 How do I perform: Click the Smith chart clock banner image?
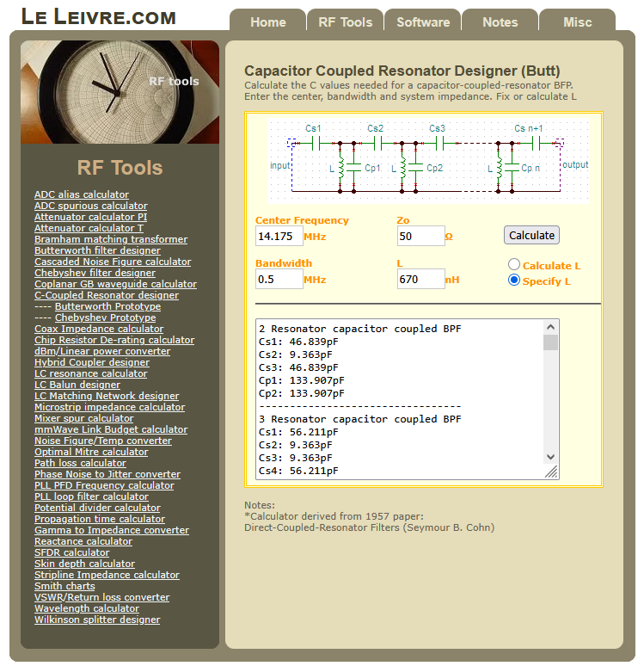(x=120, y=92)
